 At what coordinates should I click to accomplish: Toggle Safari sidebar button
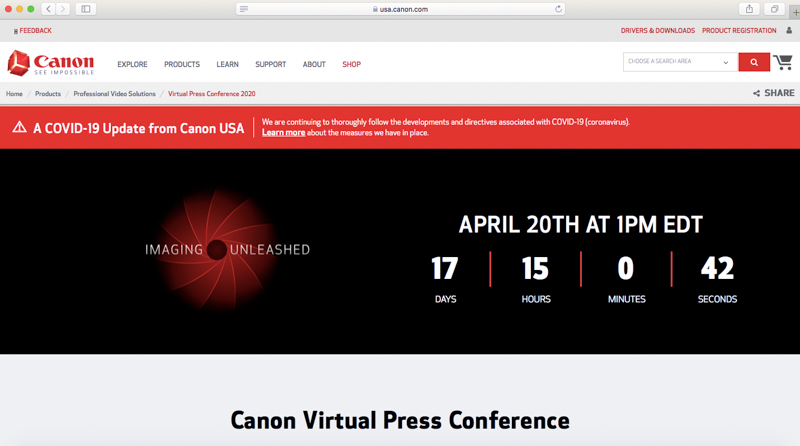click(x=86, y=9)
